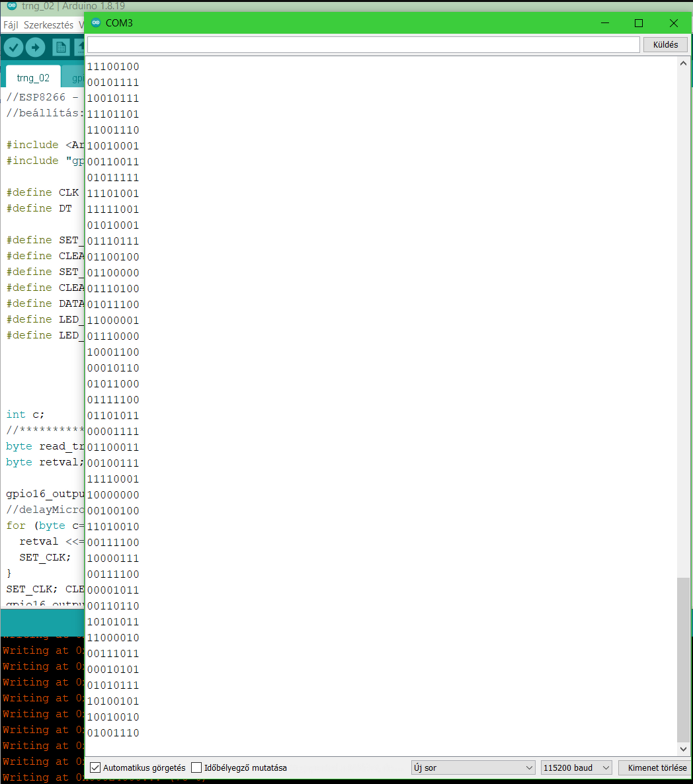Click the 'byte retval;' code line
This screenshot has width=693, height=784.
point(44,462)
